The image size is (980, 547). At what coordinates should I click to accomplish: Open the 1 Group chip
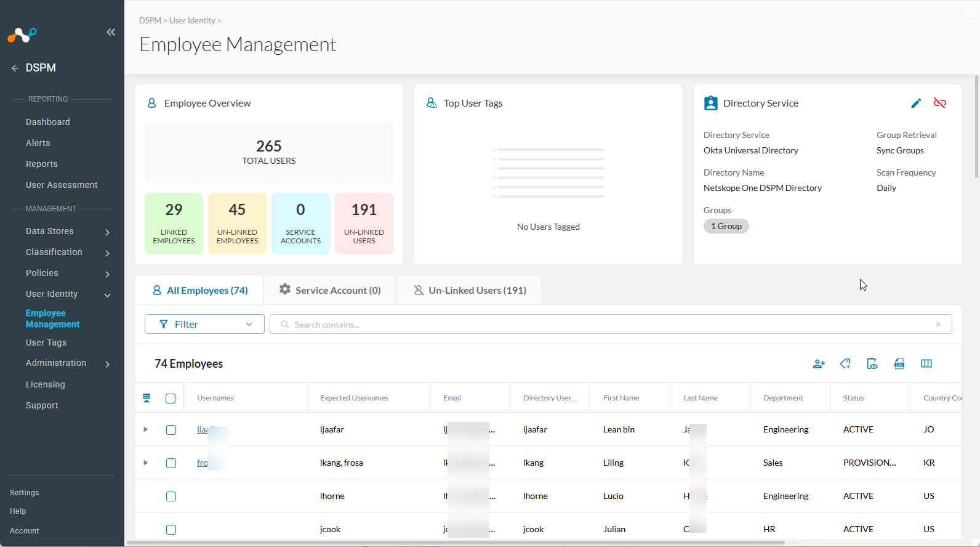point(726,226)
